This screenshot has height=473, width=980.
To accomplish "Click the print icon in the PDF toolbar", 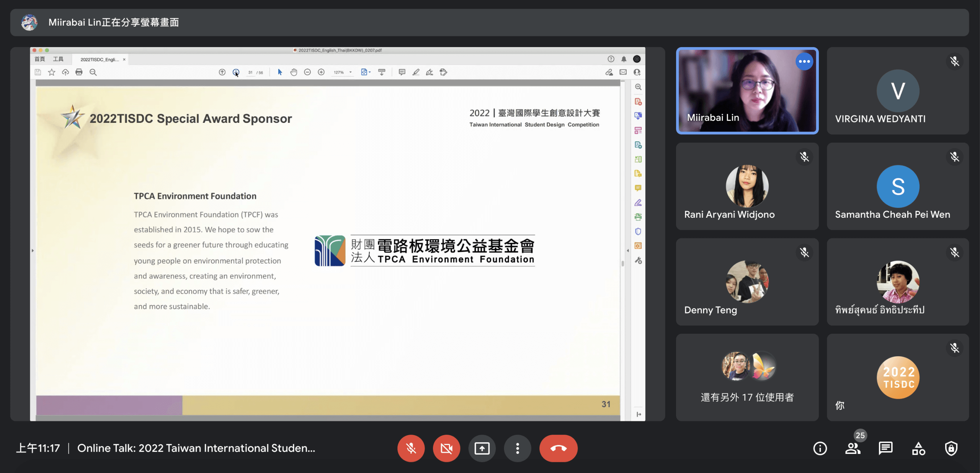I will click(x=79, y=72).
